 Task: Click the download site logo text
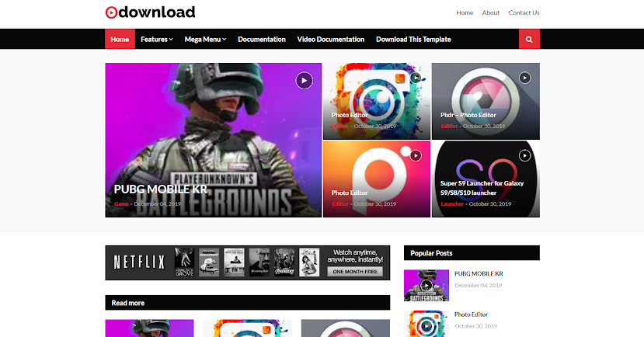(157, 12)
